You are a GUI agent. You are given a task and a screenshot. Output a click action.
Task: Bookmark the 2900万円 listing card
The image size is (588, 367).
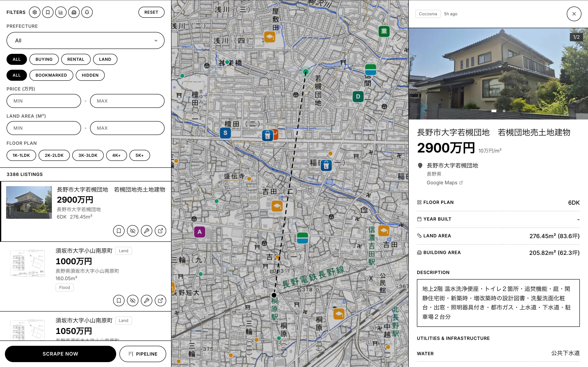click(x=119, y=231)
